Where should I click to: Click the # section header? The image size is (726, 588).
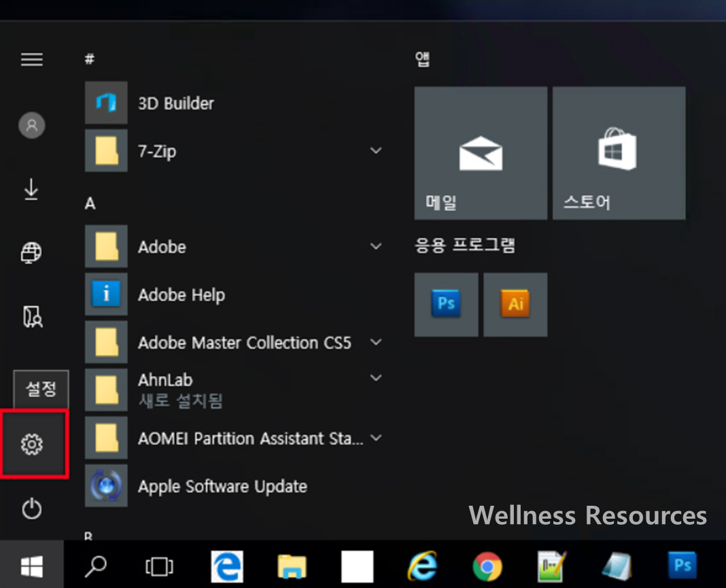click(x=90, y=58)
